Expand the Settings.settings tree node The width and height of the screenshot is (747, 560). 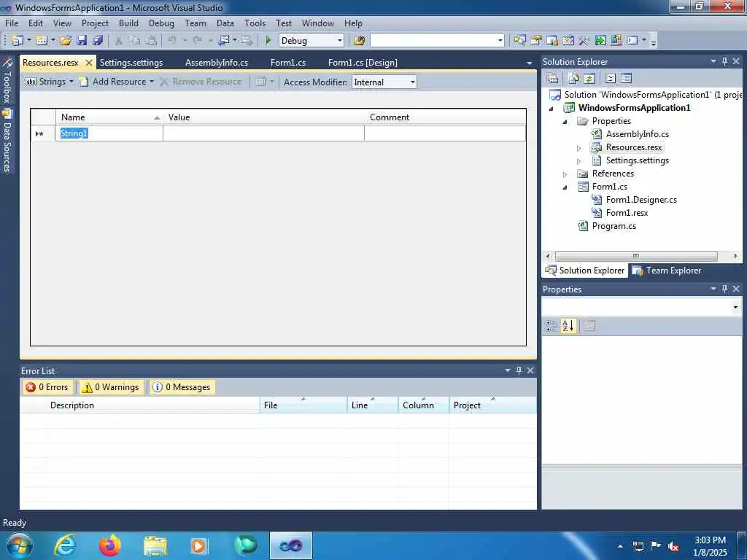coord(579,161)
